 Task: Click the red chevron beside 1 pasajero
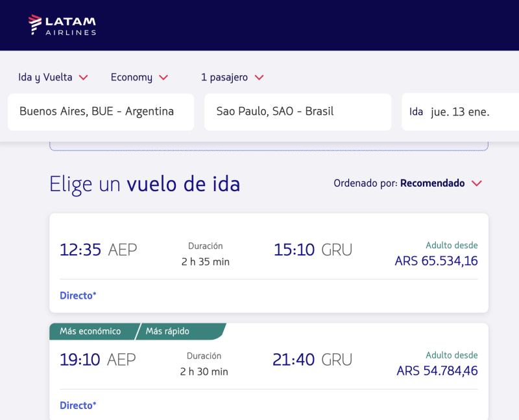[259, 78]
